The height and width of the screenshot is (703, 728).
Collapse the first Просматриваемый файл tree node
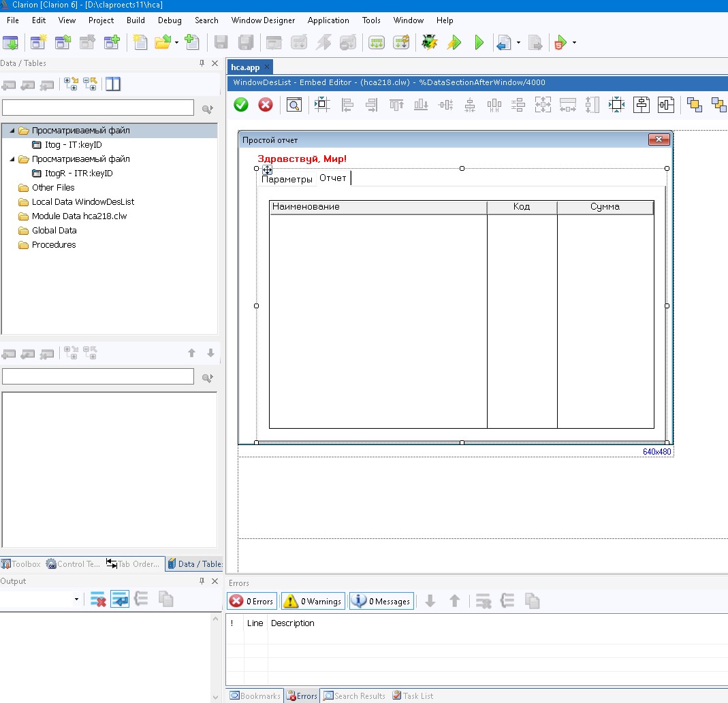pos(12,131)
